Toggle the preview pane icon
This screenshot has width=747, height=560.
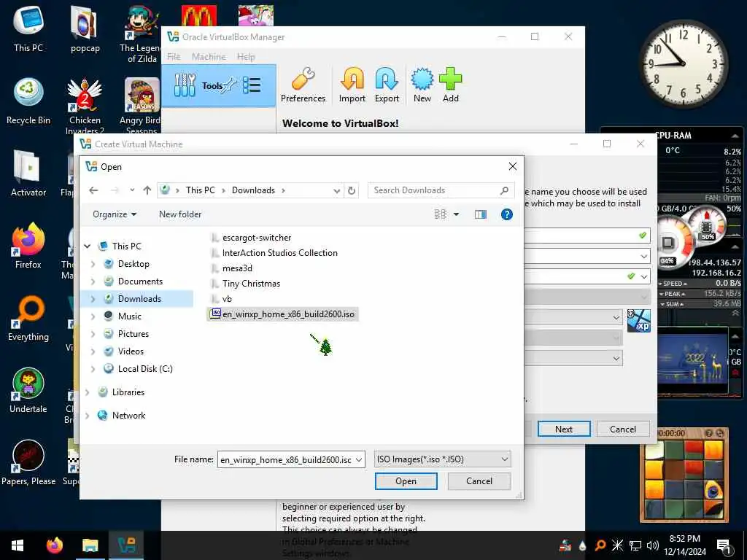(480, 214)
